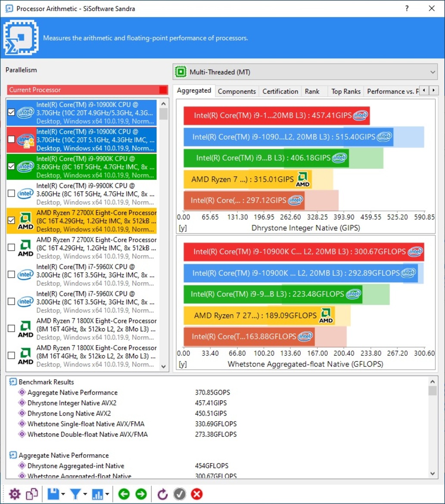Click the blue 515.40GIPS chart bar
The image size is (445, 504).
point(289,137)
